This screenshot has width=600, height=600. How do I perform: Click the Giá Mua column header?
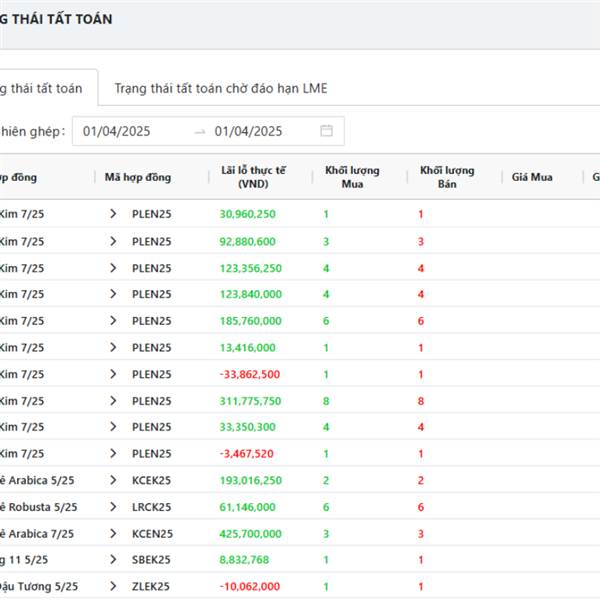click(x=532, y=178)
